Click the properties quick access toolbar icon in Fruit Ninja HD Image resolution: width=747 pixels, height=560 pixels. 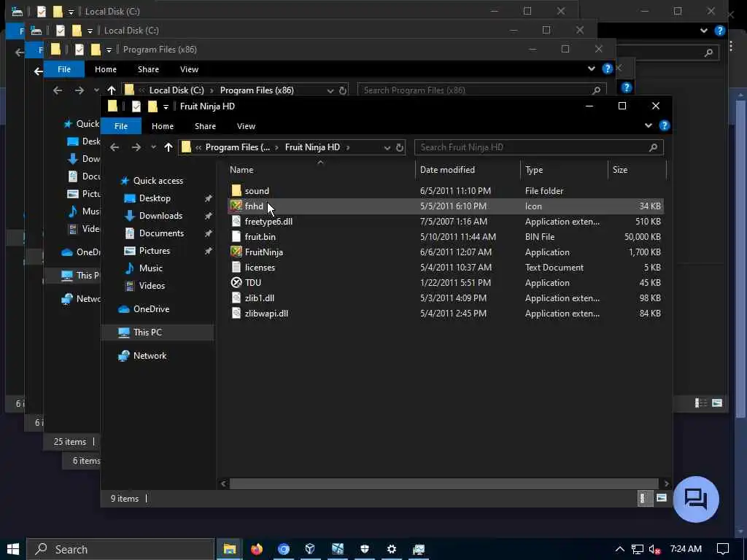point(136,106)
